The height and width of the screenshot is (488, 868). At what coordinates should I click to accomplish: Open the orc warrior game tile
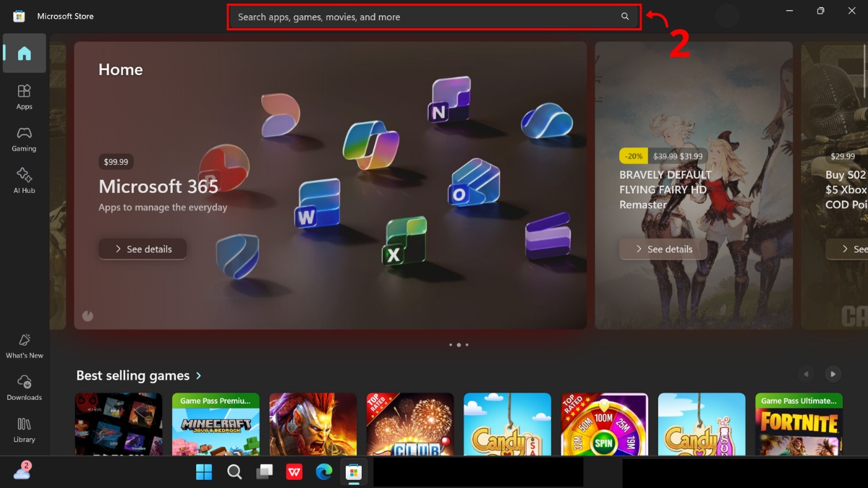313,424
